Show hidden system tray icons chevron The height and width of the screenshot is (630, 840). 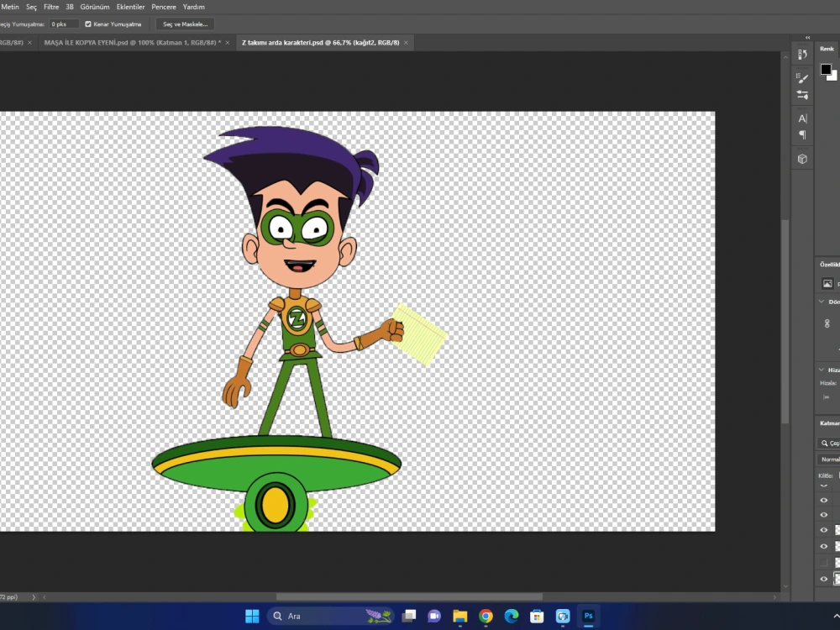tap(836, 617)
